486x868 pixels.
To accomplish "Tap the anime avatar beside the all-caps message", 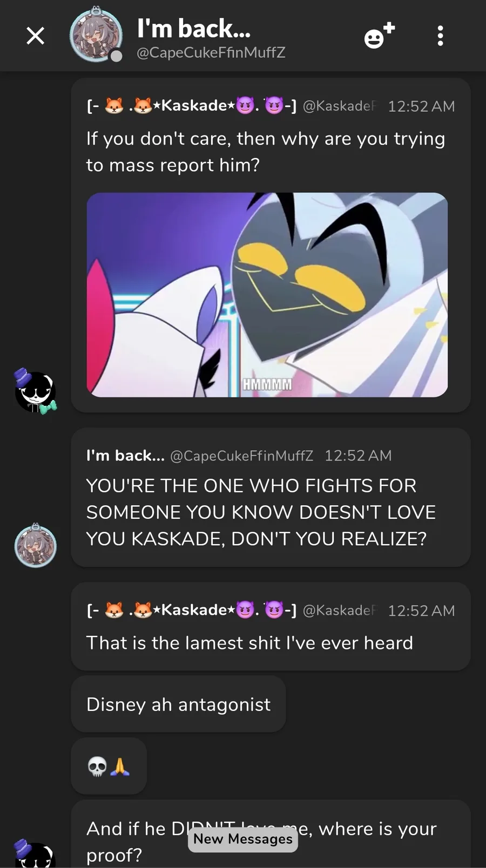I will pyautogui.click(x=35, y=545).
